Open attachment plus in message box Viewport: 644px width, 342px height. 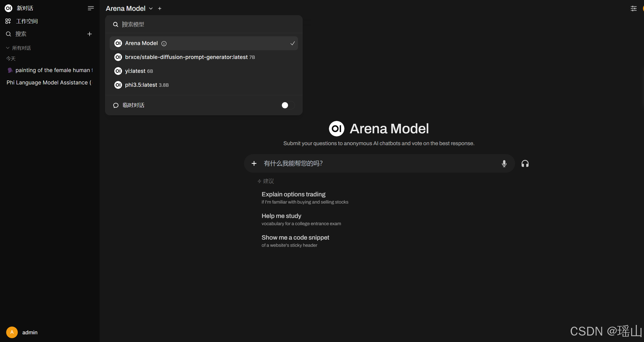(254, 163)
